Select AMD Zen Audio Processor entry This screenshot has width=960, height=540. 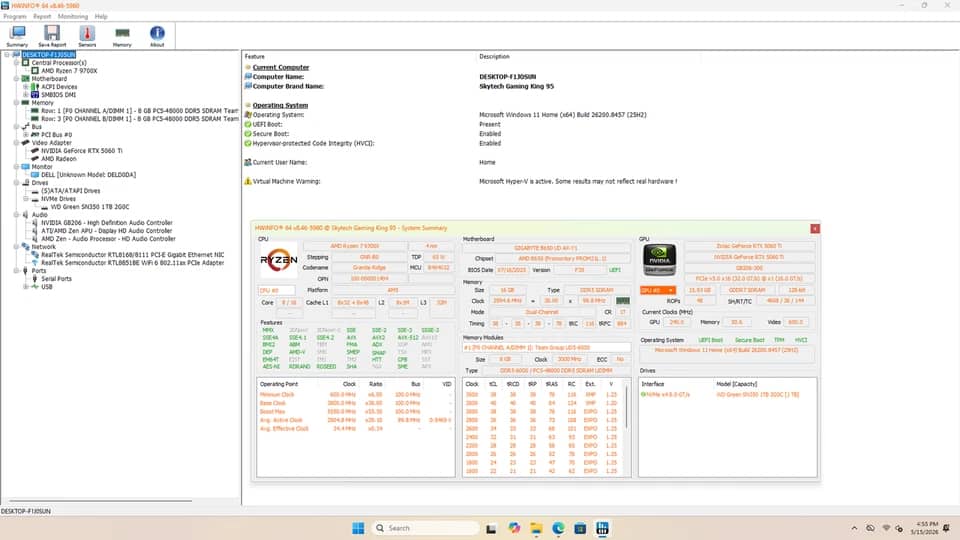[x=108, y=238]
